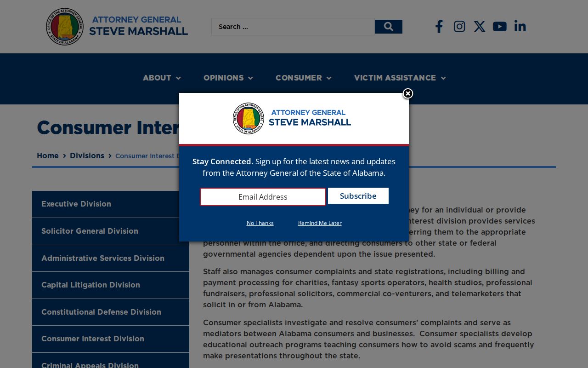Select Capital Litigation Division in sidebar
This screenshot has height=368, width=588.
tap(111, 285)
